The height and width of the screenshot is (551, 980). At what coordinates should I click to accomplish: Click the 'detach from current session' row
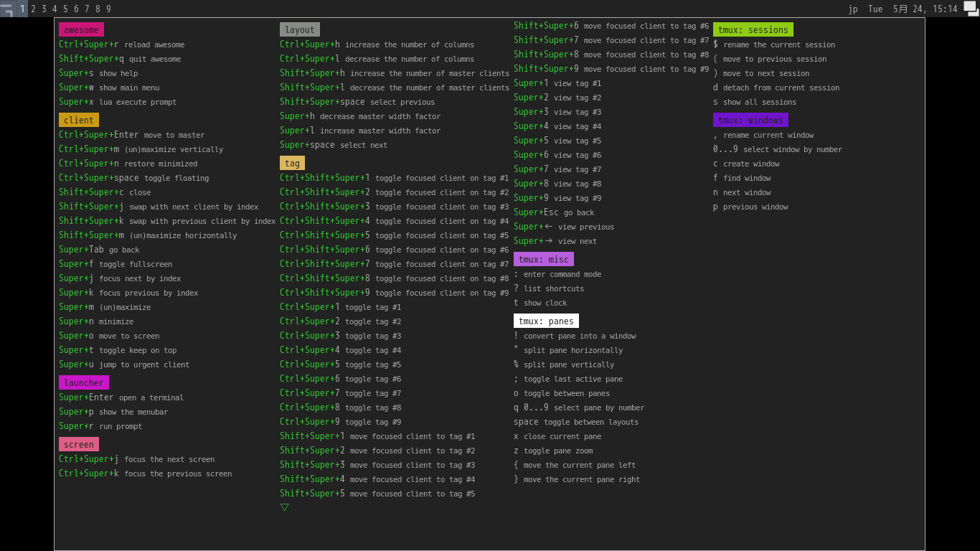(x=776, y=88)
